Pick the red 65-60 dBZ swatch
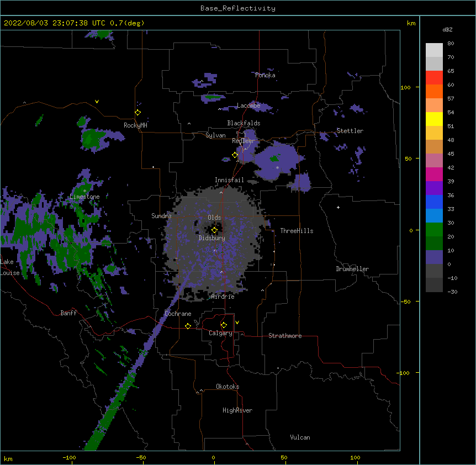 click(434, 78)
